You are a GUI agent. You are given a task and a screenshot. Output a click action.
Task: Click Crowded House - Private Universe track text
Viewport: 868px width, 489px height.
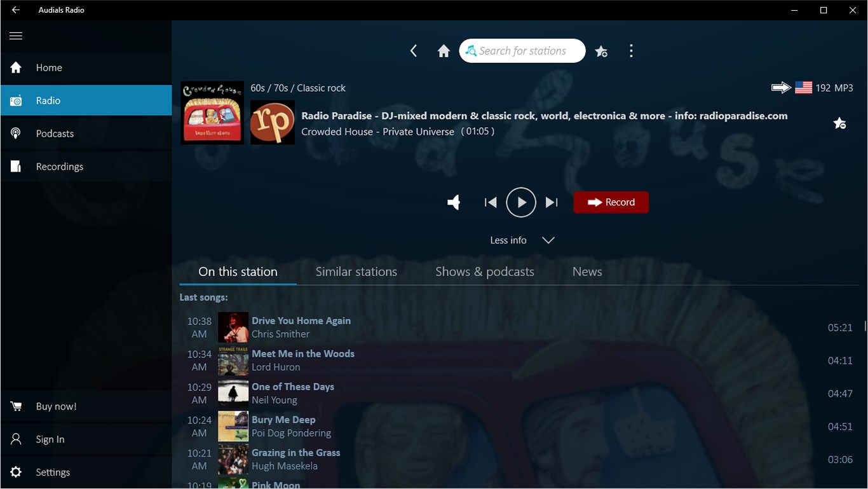tap(377, 132)
